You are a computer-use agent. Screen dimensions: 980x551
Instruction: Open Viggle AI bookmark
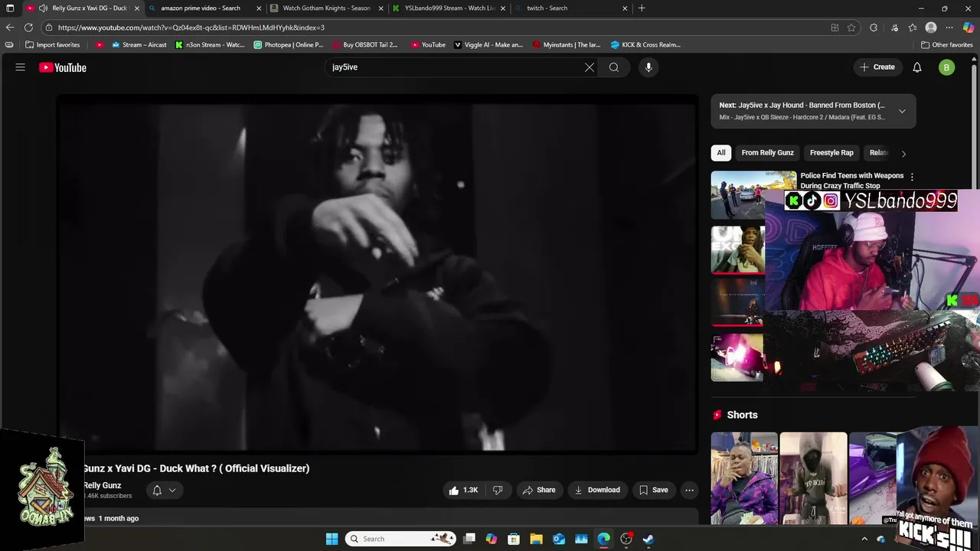pos(488,45)
